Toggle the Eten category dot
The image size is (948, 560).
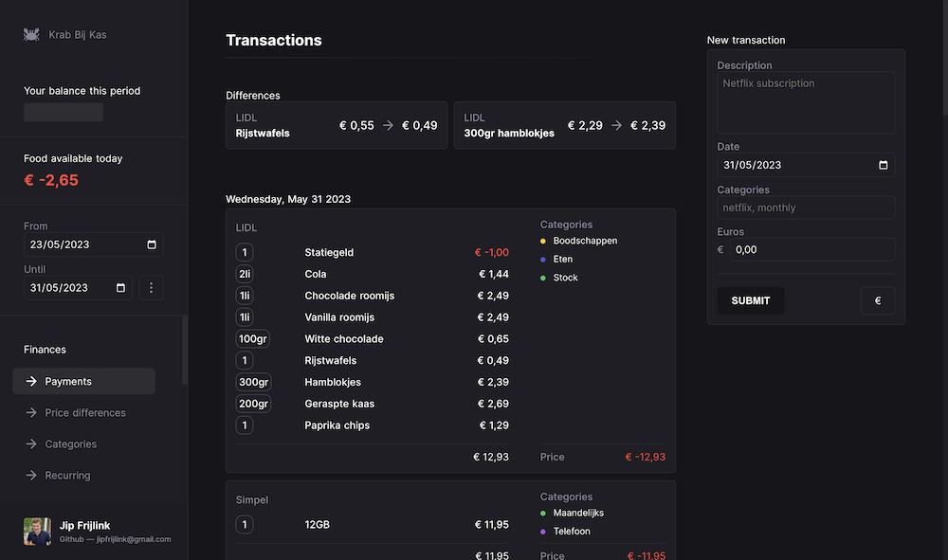point(541,259)
